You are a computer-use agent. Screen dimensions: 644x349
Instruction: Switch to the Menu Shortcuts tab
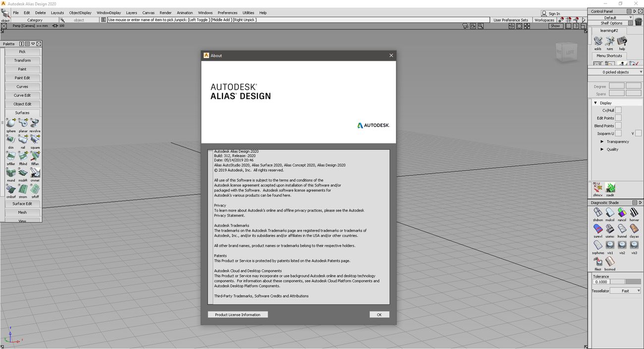click(x=609, y=55)
